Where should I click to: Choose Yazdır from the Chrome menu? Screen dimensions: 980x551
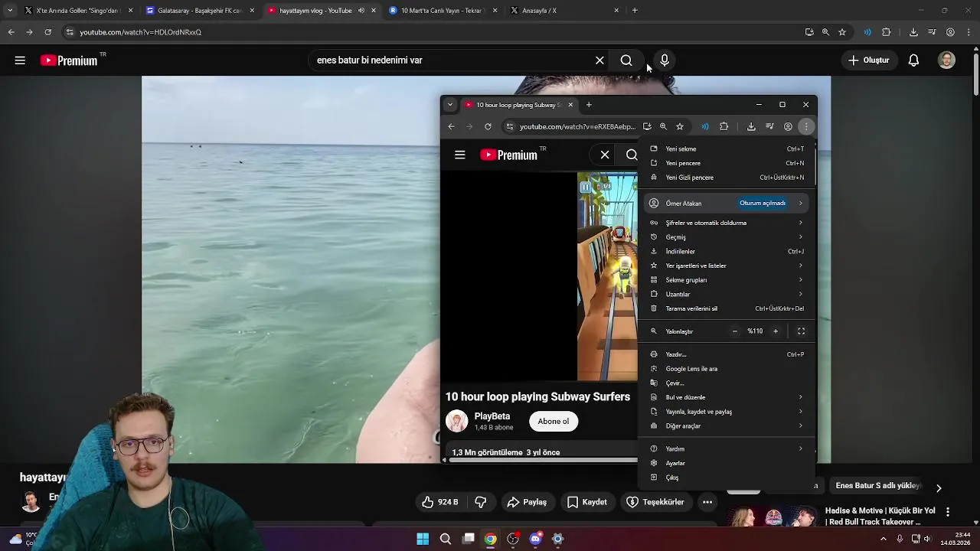coord(727,354)
